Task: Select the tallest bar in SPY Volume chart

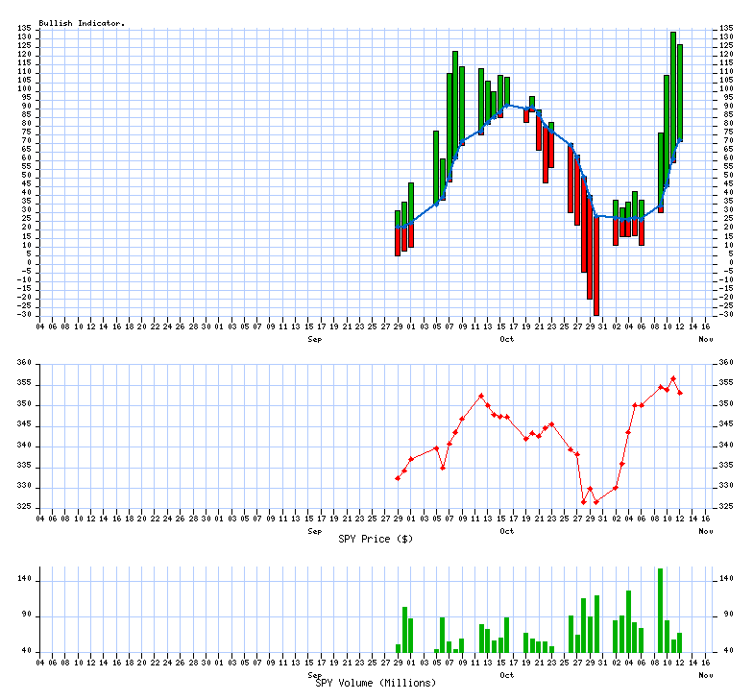Action: pos(660,610)
